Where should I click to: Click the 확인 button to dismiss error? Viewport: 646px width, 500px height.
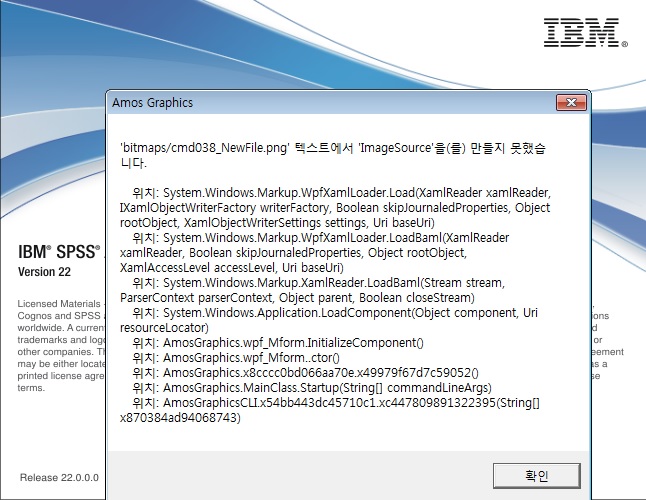[529, 474]
